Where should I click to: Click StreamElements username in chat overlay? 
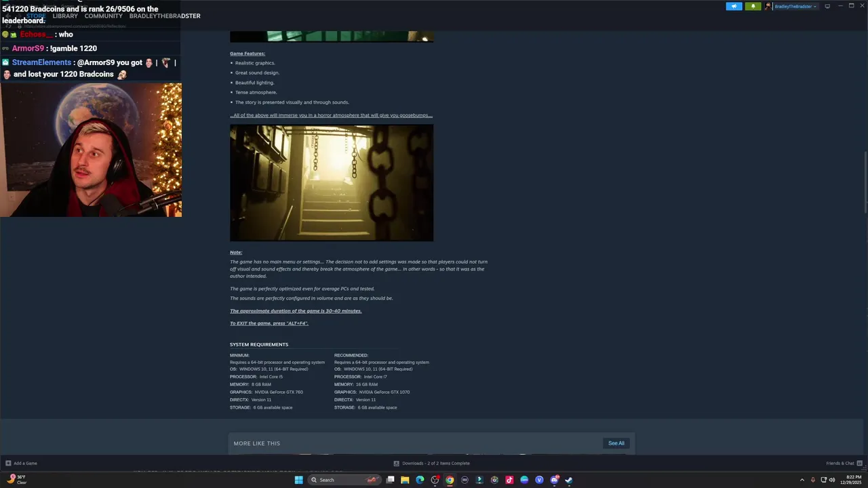[41, 62]
